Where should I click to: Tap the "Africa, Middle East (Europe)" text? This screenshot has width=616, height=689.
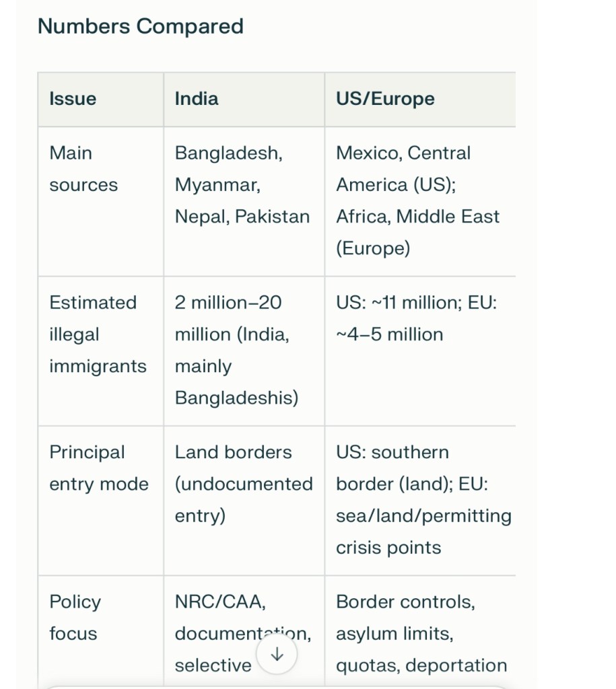click(417, 233)
